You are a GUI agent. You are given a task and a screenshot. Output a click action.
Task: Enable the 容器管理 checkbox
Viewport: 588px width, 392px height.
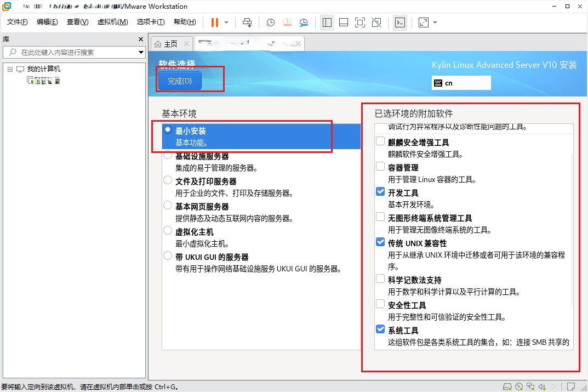380,166
